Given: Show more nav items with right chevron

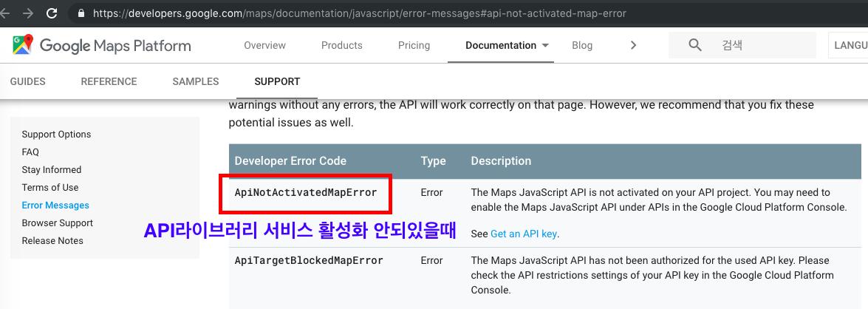Looking at the screenshot, I should [x=634, y=45].
